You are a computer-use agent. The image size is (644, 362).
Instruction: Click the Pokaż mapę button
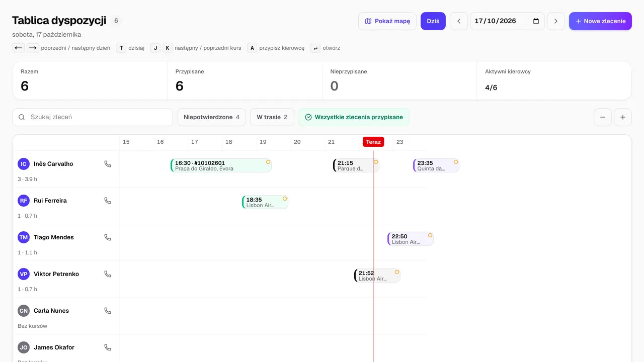pos(387,21)
